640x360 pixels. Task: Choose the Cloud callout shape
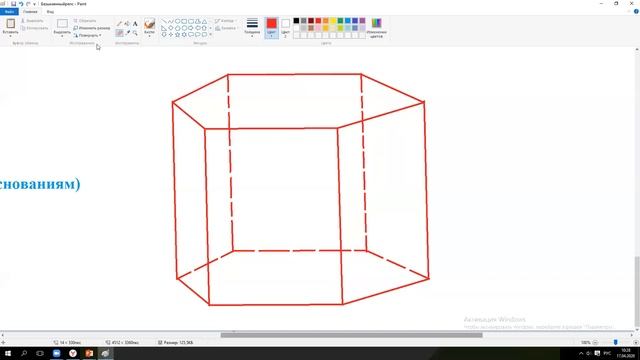pyautogui.click(x=204, y=35)
